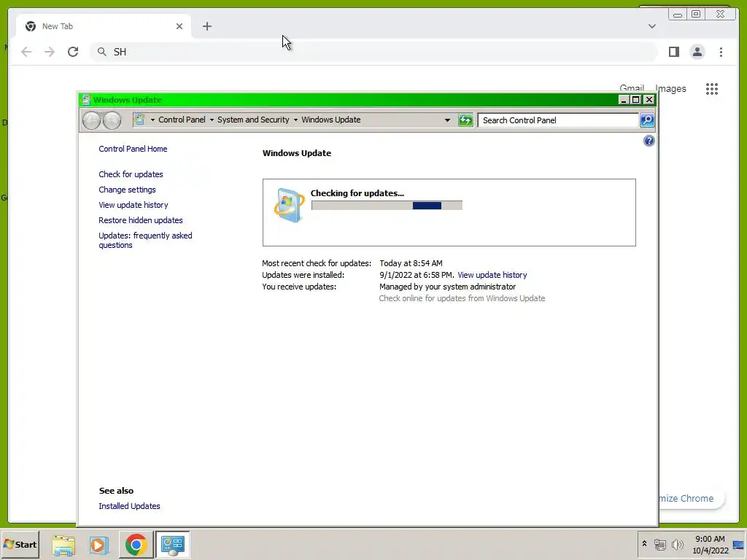Screen dimensions: 747x560
Task: Reload the Chrome page
Action: 73,52
